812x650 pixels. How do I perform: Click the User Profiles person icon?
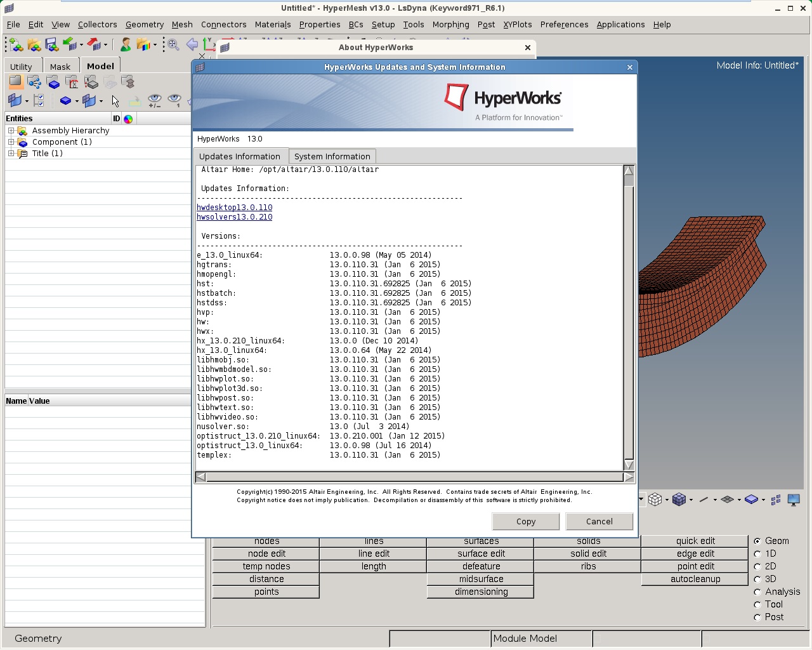[126, 44]
